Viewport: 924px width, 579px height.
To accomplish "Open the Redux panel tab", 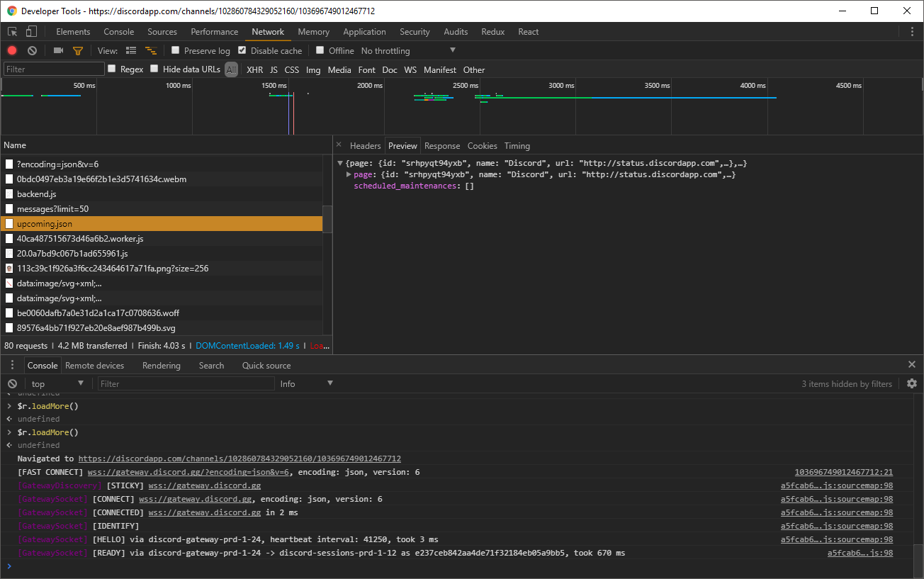I will pos(492,32).
